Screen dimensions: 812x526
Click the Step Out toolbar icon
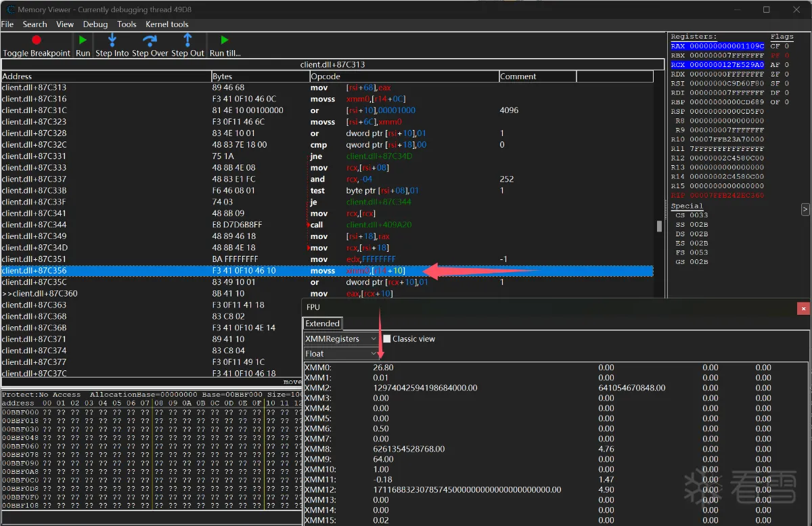coord(187,40)
